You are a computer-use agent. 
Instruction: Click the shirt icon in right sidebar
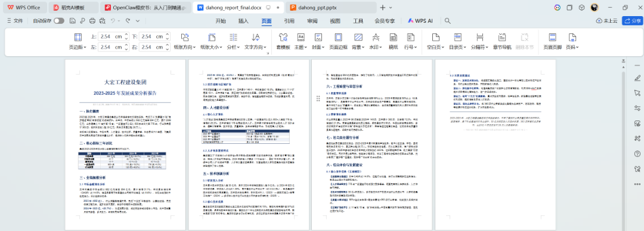(x=637, y=168)
